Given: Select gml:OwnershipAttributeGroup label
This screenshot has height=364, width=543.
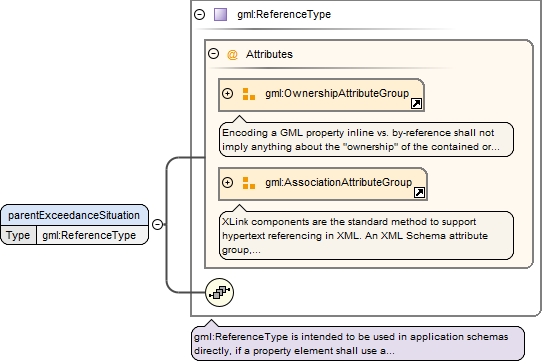Looking at the screenshot, I should coord(337,94).
